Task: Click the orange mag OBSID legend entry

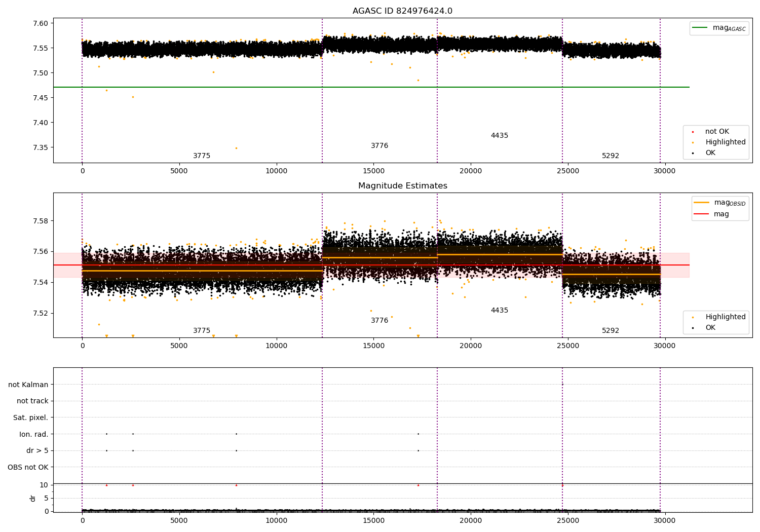Action: tap(720, 203)
